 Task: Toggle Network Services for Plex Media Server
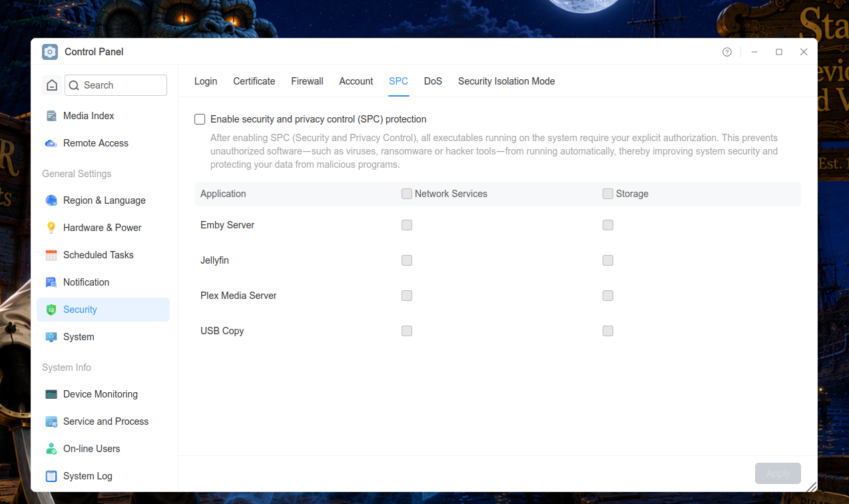[x=407, y=296]
